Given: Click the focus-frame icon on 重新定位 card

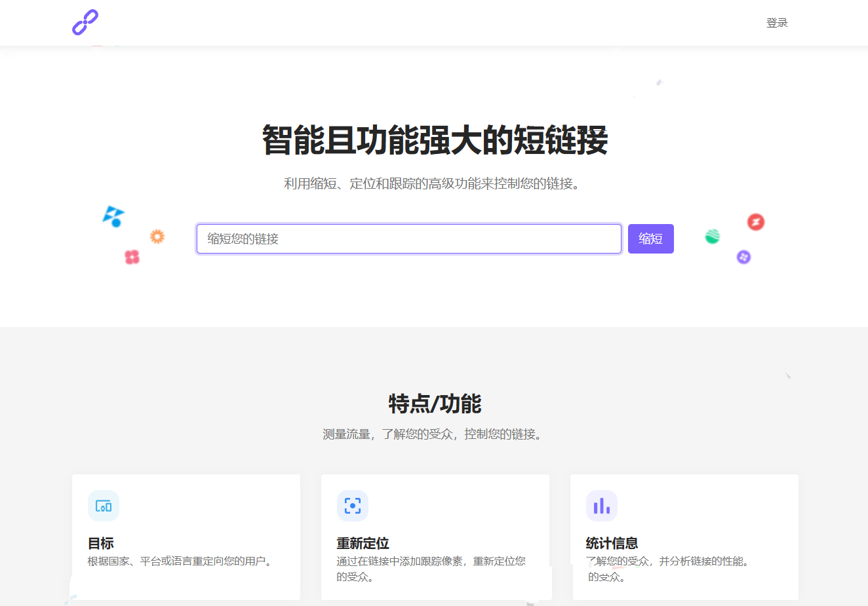Looking at the screenshot, I should coord(352,506).
